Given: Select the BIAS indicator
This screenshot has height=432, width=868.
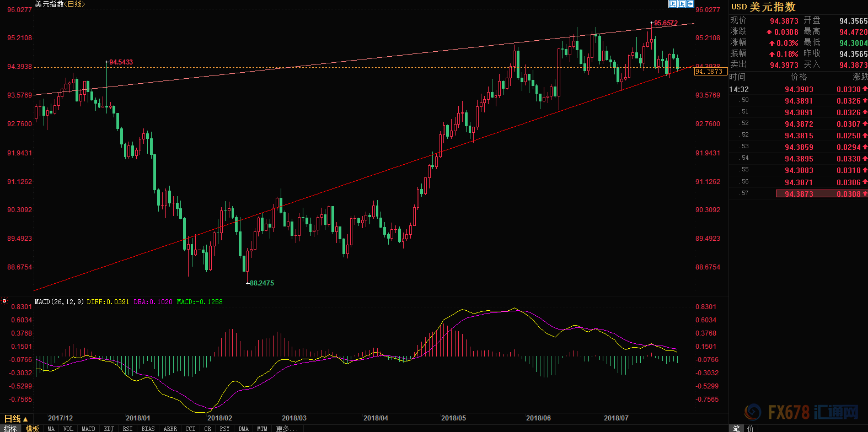Looking at the screenshot, I should coord(148,428).
